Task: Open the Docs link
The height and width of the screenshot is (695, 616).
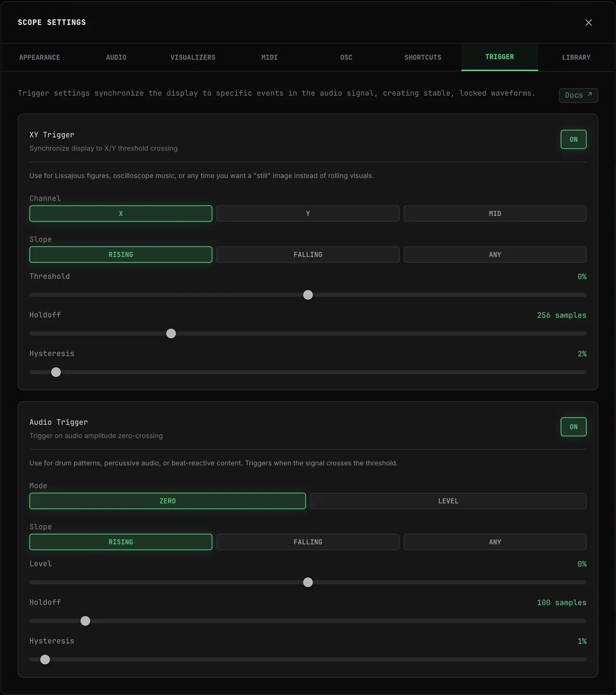Action: pyautogui.click(x=578, y=95)
